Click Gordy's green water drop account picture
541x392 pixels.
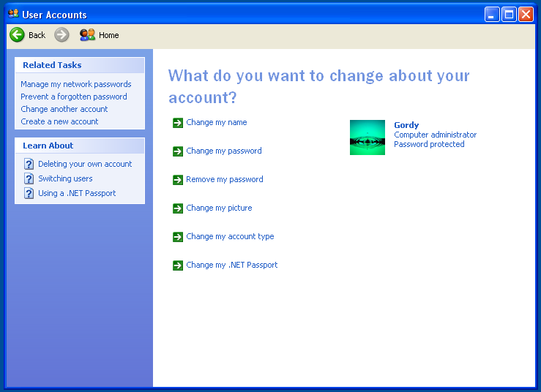[367, 137]
